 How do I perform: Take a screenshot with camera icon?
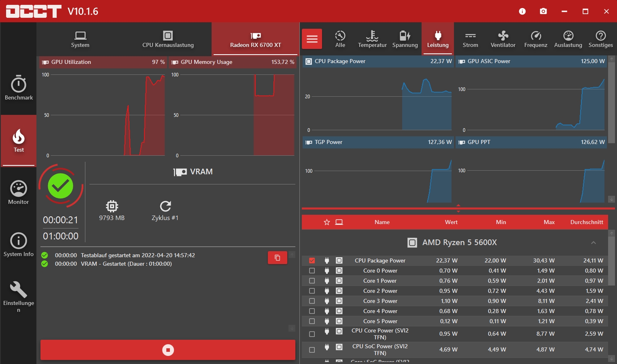click(543, 11)
